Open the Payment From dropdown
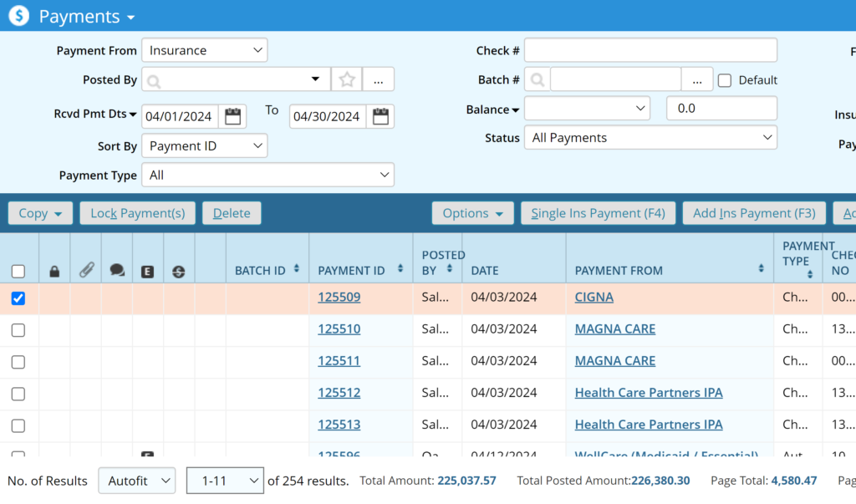This screenshot has width=856, height=504. point(205,50)
